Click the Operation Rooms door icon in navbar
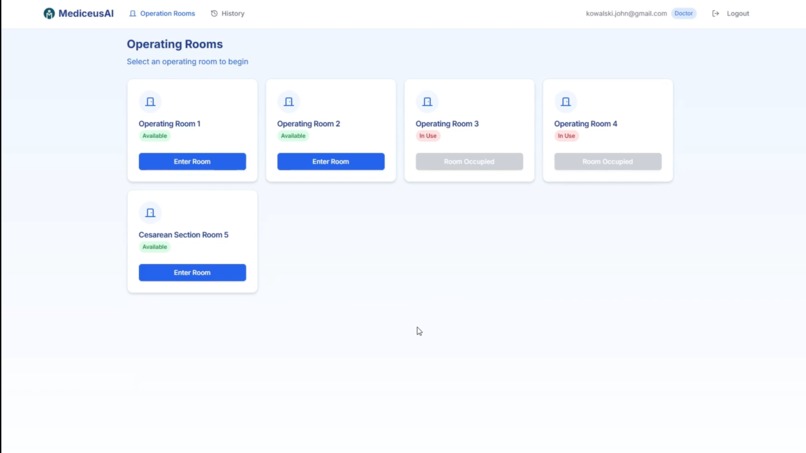Image resolution: width=806 pixels, height=453 pixels. [133, 13]
